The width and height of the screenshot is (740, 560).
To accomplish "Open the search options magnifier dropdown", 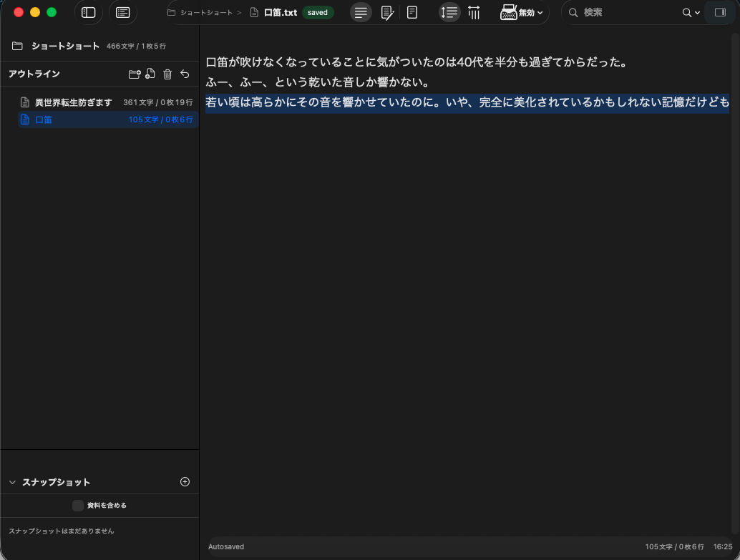I will coord(691,13).
